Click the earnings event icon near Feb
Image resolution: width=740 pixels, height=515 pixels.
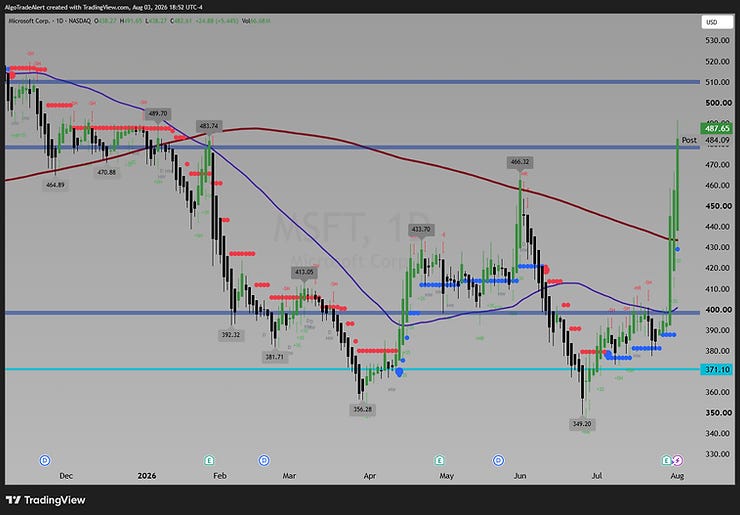click(x=209, y=460)
